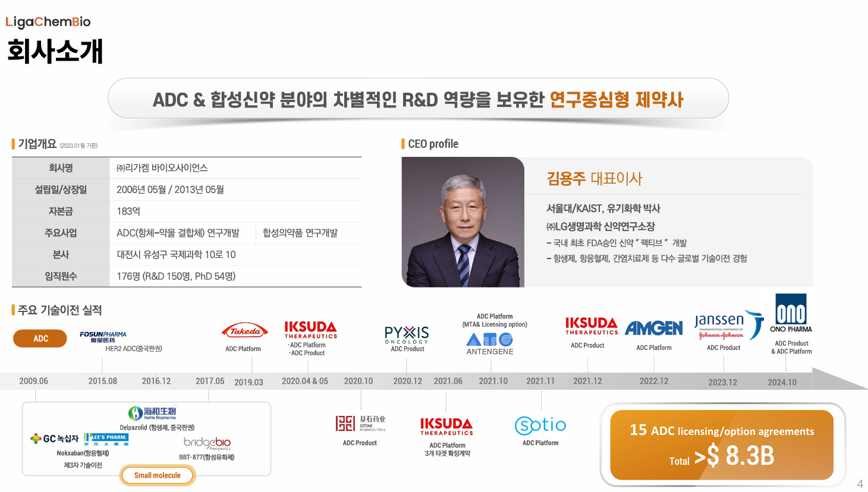Select the 2020.04 & 05 timeline marker
868x492 pixels.
[x=305, y=381]
